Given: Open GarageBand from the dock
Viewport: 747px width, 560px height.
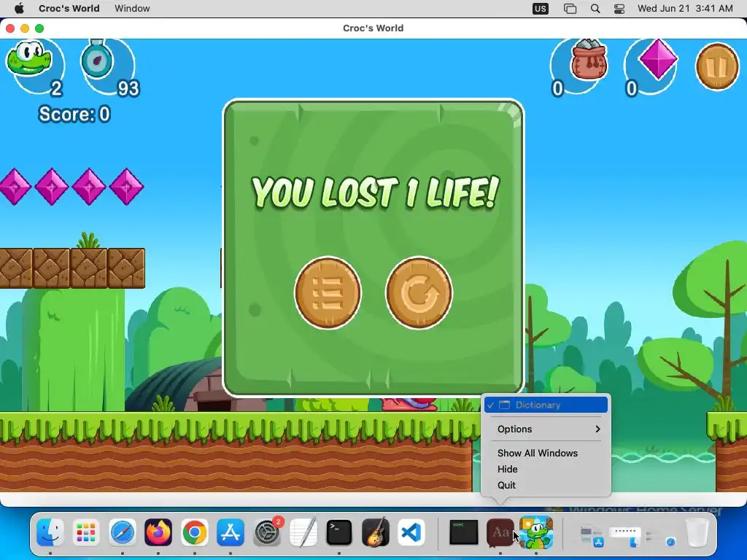Looking at the screenshot, I should (376, 532).
